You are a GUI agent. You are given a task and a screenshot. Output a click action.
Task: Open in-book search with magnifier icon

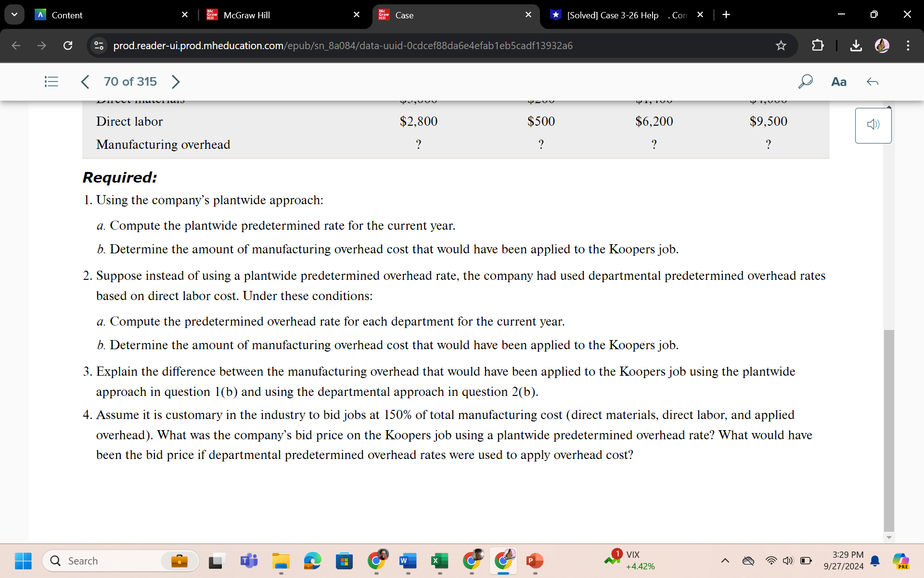coord(805,81)
